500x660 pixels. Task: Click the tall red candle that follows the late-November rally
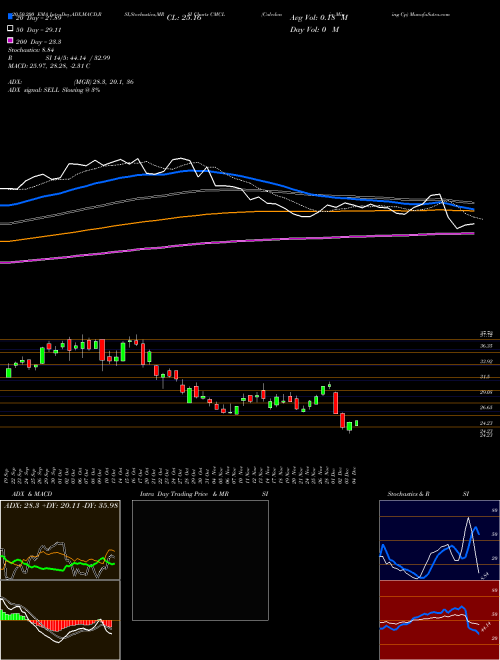pyautogui.click(x=335, y=403)
